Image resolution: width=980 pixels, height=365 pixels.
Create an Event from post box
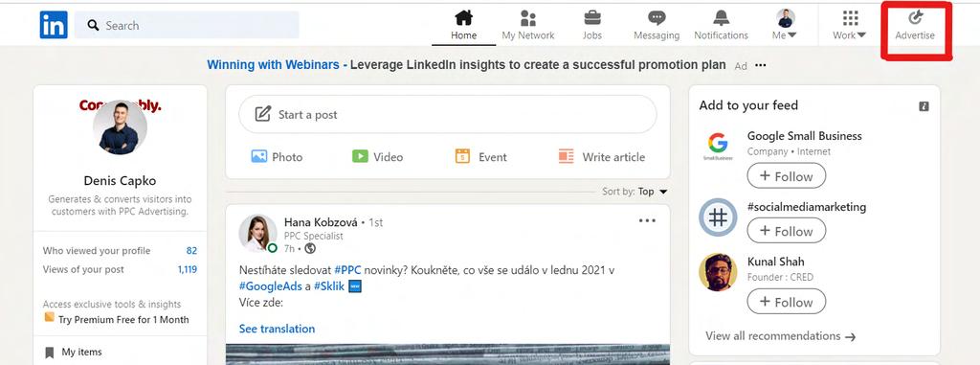pos(480,156)
